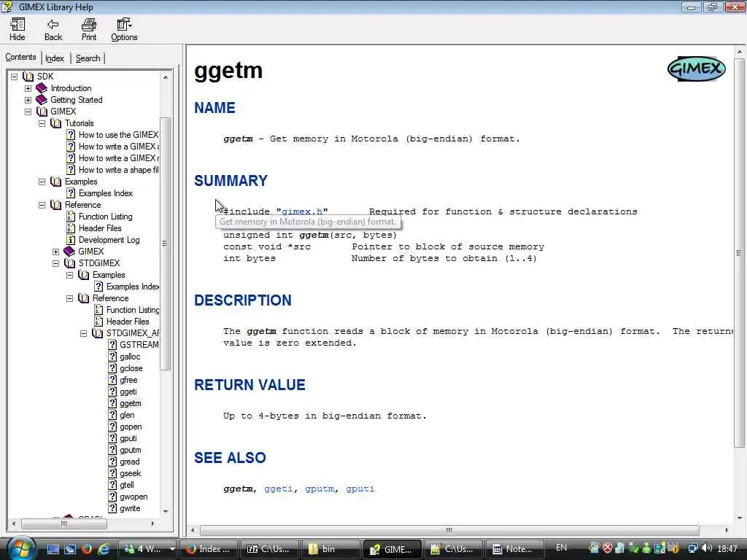Switch to the Index tab
This screenshot has width=747, height=560.
[x=55, y=58]
